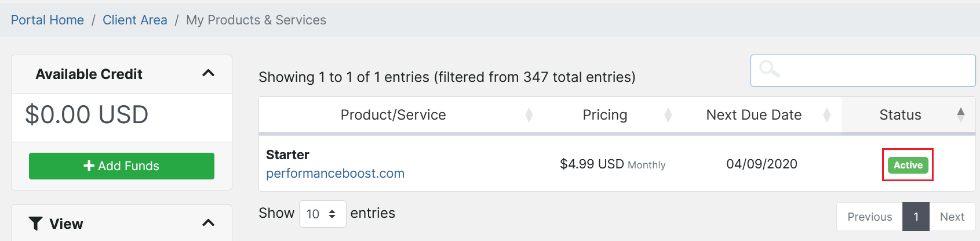Select page 1 in pagination
980x241 pixels.
pos(916,217)
